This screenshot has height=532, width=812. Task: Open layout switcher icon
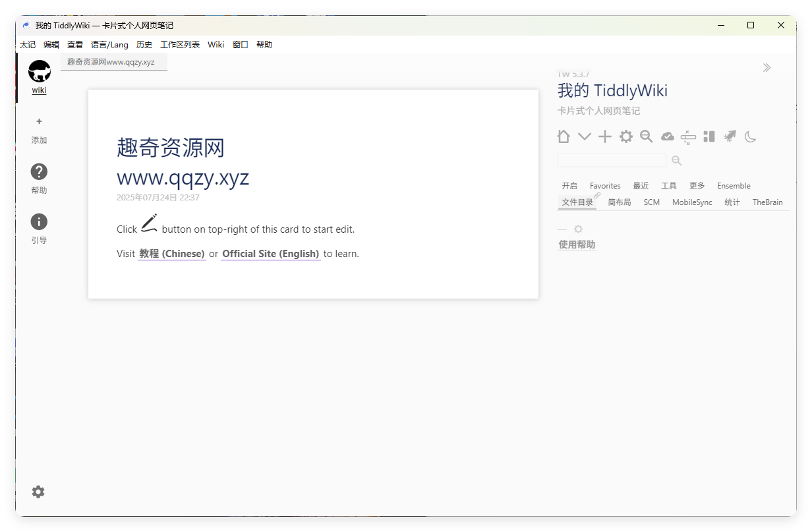(709, 136)
